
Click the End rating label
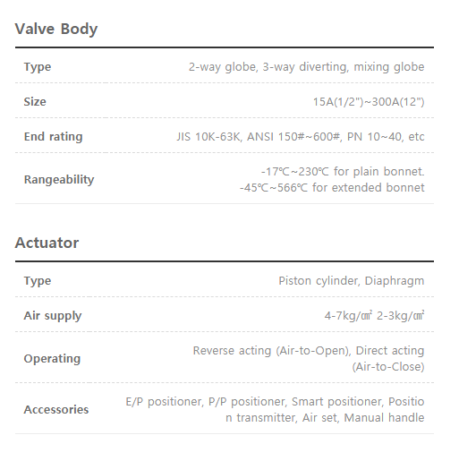(53, 137)
